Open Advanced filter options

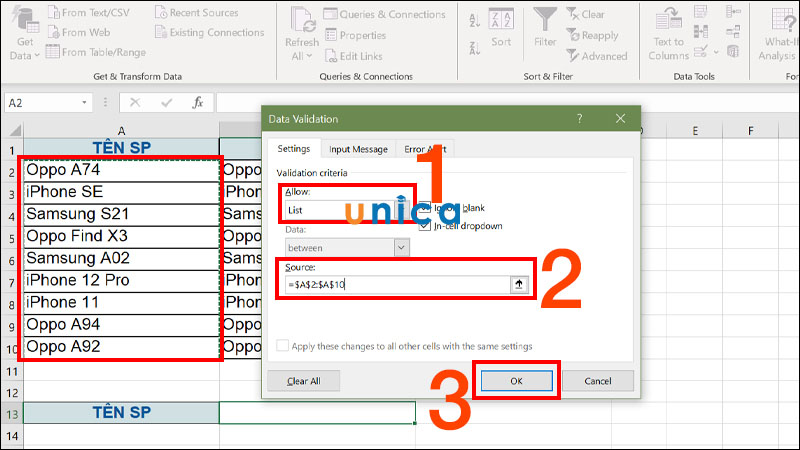[596, 56]
